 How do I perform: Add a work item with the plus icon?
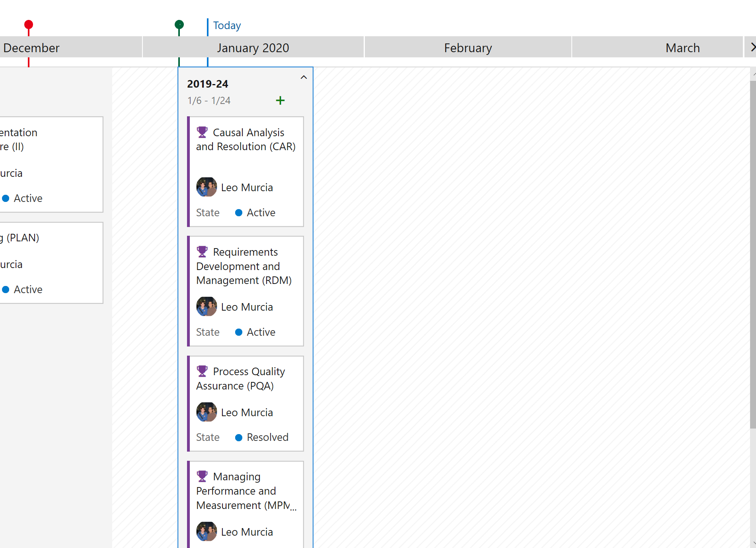click(280, 100)
